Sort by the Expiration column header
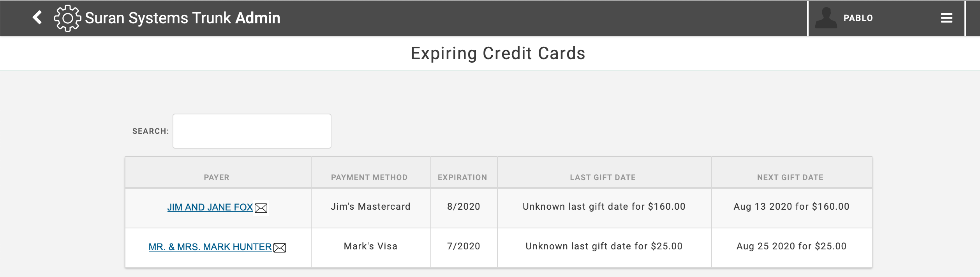The height and width of the screenshot is (277, 980). [x=462, y=177]
